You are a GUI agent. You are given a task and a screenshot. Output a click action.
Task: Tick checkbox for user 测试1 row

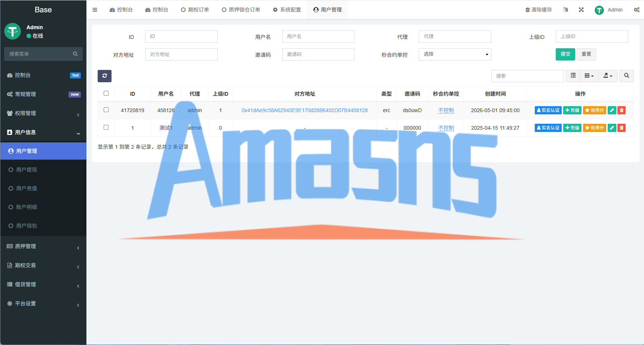pos(106,127)
